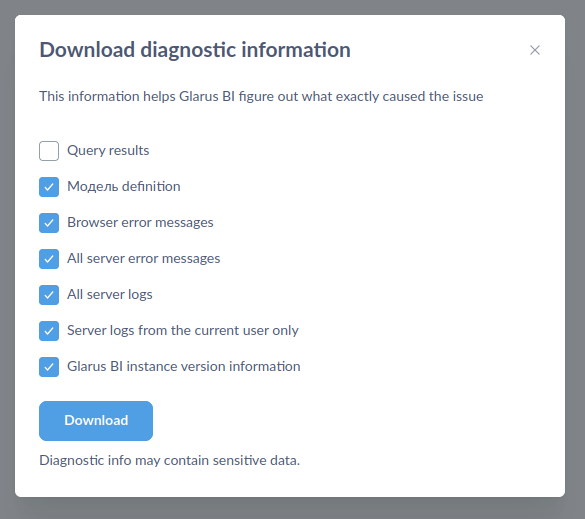Click the Query results label text
The height and width of the screenshot is (519, 585).
pyautogui.click(x=108, y=150)
